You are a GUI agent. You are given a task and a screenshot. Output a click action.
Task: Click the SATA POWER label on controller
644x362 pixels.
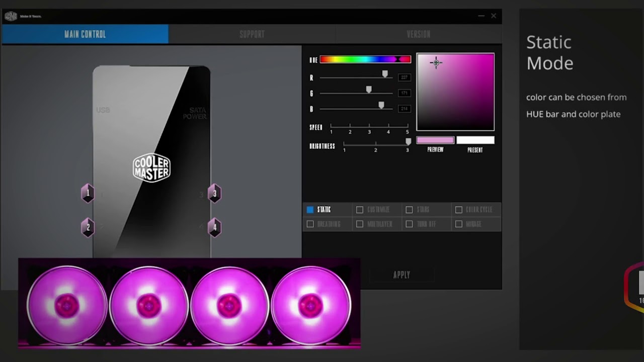[195, 113]
